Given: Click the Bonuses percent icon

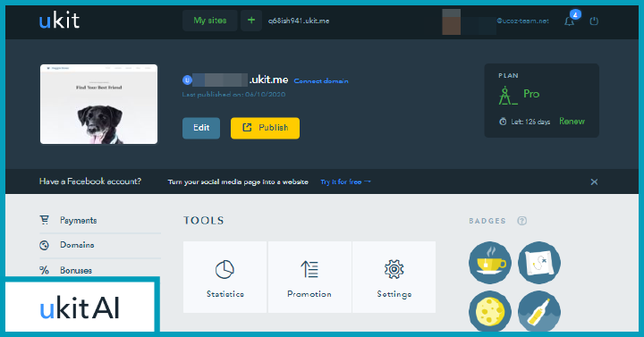Looking at the screenshot, I should click(x=44, y=270).
